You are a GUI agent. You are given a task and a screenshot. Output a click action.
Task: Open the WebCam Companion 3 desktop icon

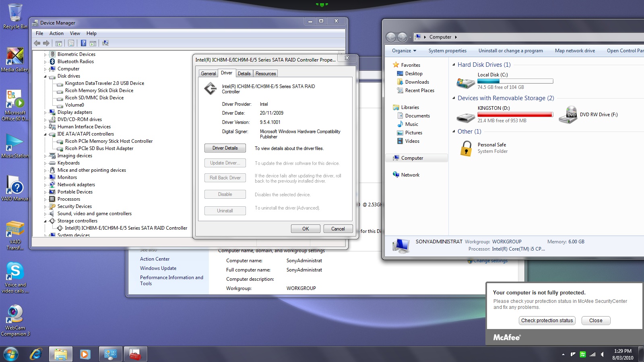15,321
